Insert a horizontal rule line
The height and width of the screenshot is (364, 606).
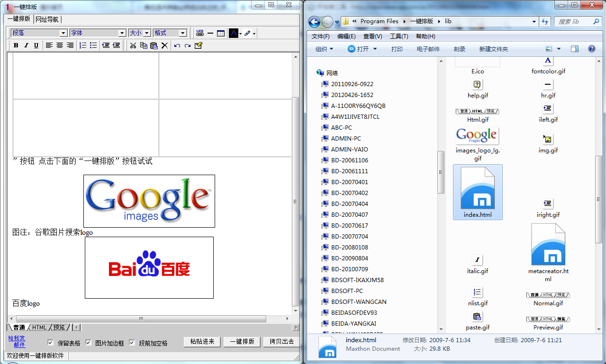[x=210, y=33]
